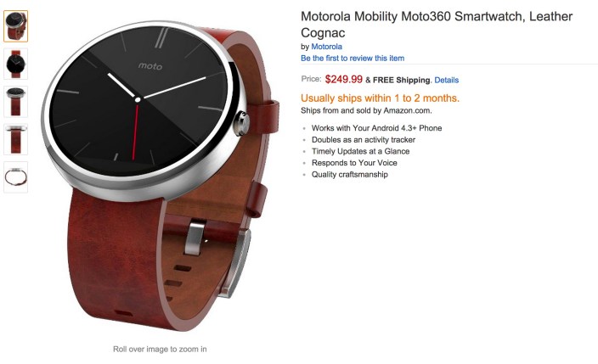Screen dimensions: 598x364
Task: View the leather strap close-up thumbnail
Action: click(x=15, y=139)
